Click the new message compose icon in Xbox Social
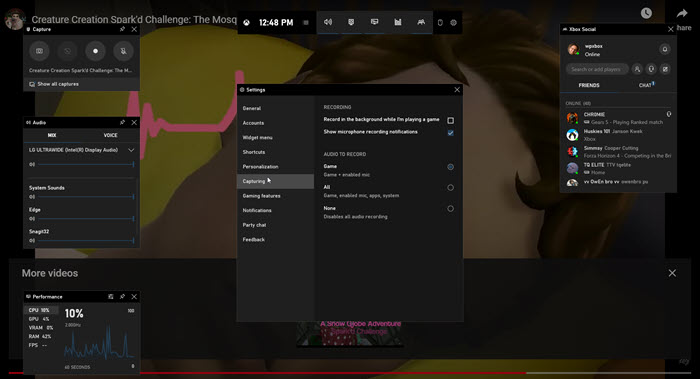 (665, 69)
